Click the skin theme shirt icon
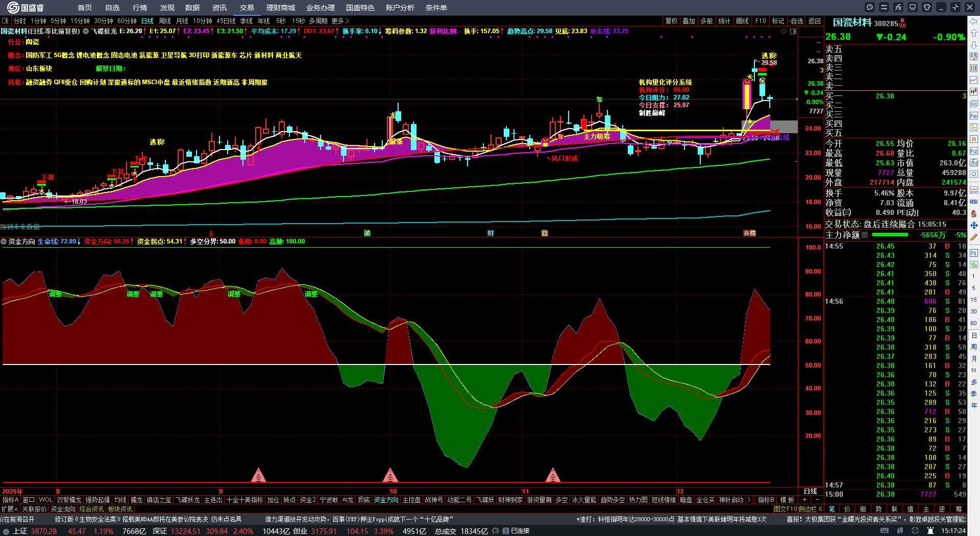This screenshot has width=980, height=536. (927, 7)
